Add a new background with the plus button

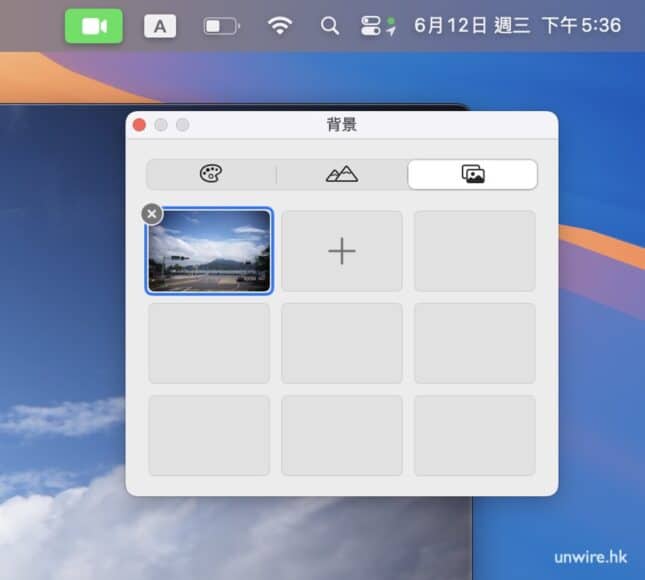point(342,251)
